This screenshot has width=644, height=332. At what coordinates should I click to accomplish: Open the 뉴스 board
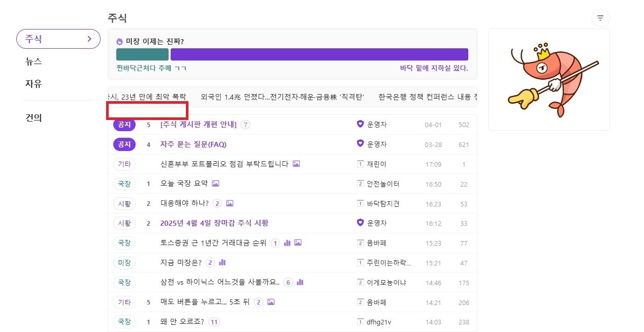(34, 61)
